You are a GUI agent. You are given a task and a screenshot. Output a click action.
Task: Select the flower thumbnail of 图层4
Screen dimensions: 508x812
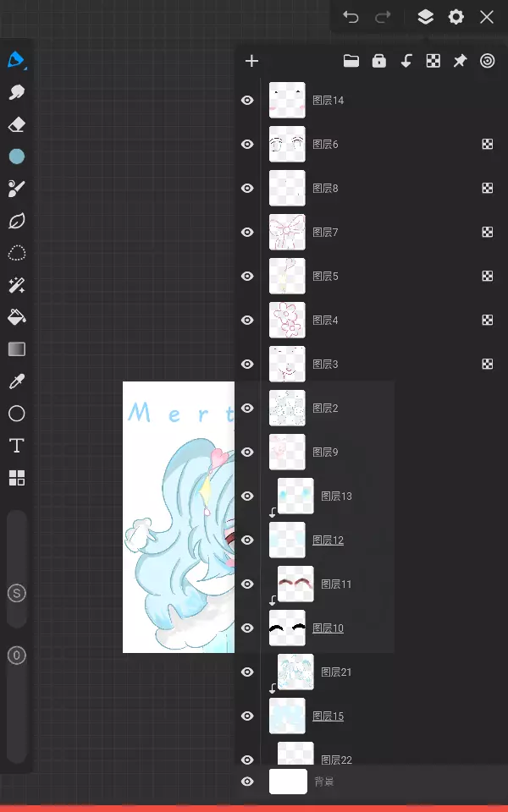coord(287,320)
